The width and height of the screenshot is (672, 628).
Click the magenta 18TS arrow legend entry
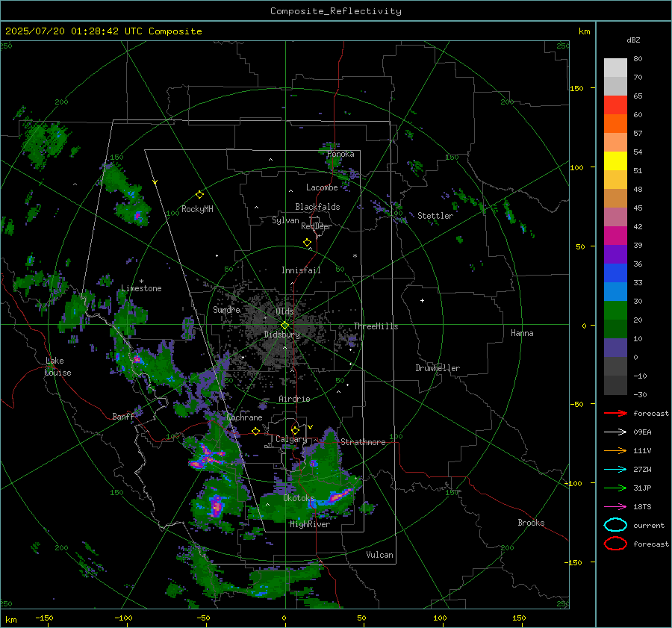click(x=615, y=507)
